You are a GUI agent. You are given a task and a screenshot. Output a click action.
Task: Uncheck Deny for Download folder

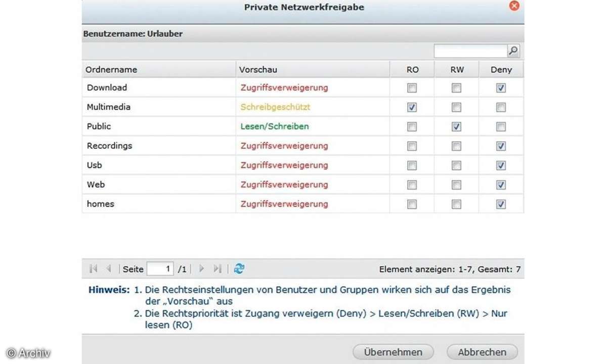click(501, 88)
